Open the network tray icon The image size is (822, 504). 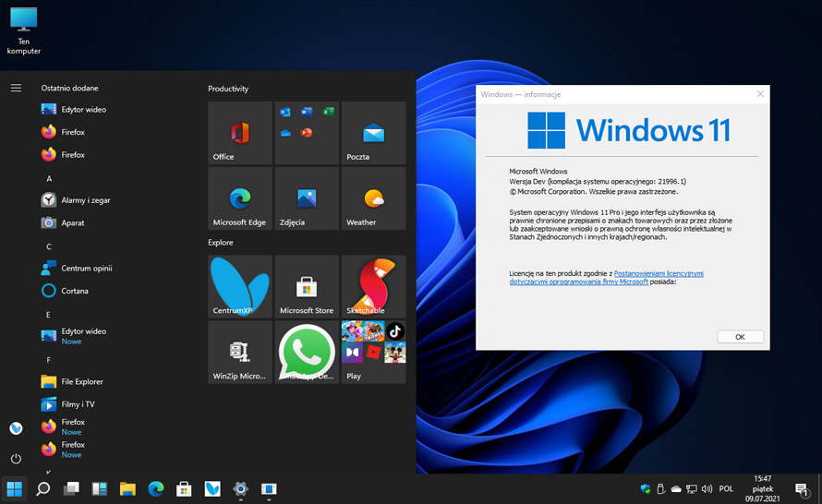click(692, 489)
